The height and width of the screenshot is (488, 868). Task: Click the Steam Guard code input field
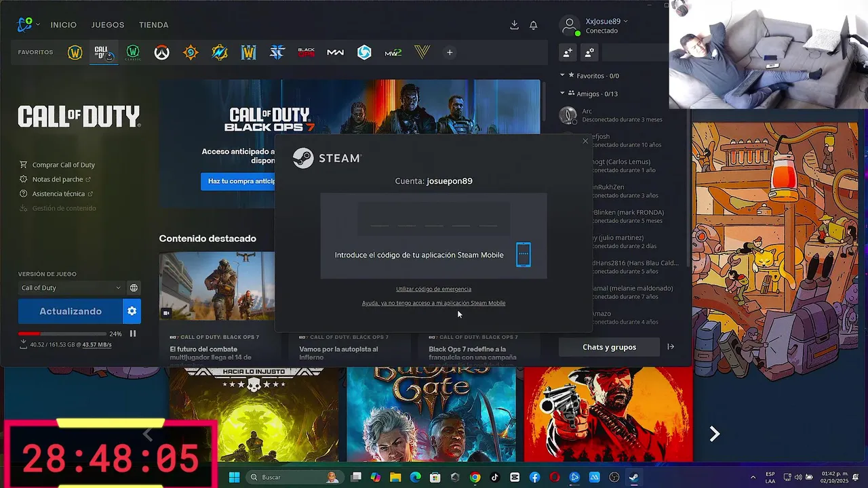click(x=433, y=218)
